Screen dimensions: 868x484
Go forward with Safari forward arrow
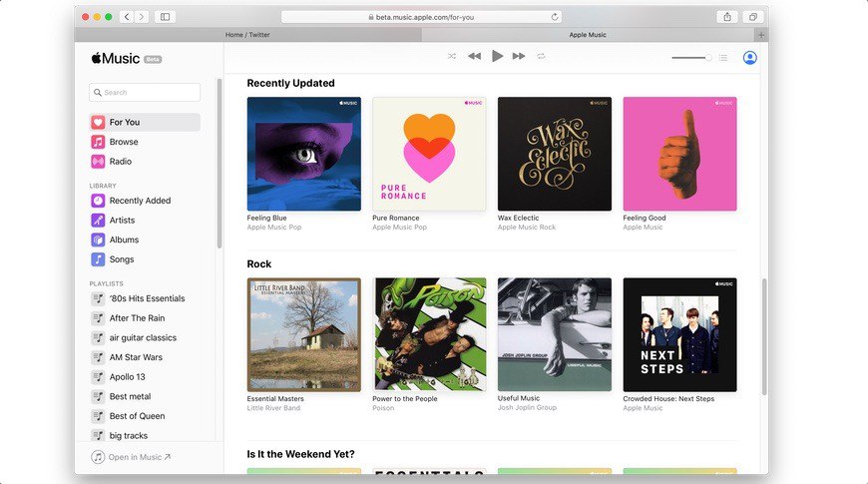pos(142,17)
